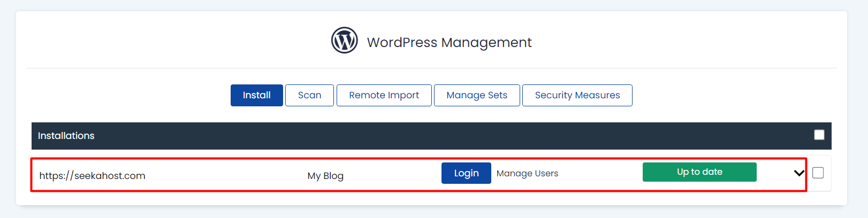This screenshot has height=218, width=868.
Task: Click the My Blog site title
Action: tap(325, 176)
